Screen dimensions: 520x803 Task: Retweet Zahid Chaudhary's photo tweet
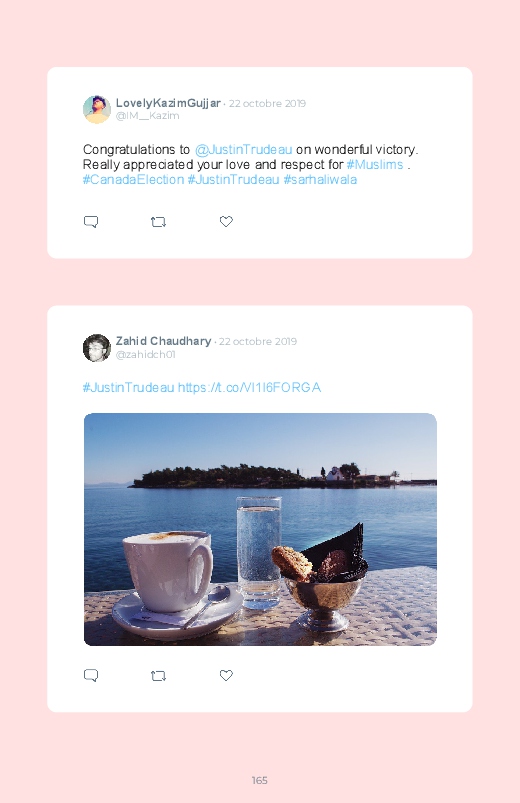pyautogui.click(x=158, y=676)
